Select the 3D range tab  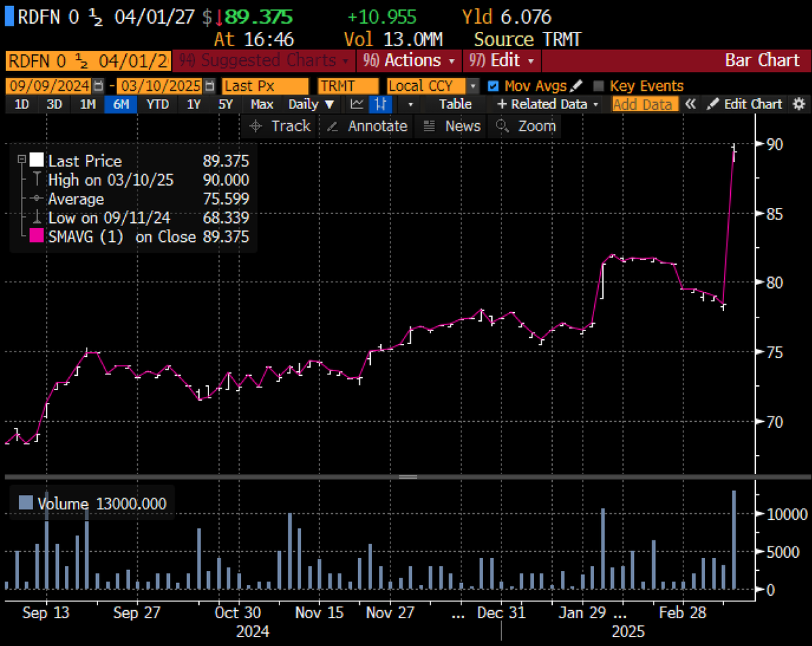pos(55,104)
